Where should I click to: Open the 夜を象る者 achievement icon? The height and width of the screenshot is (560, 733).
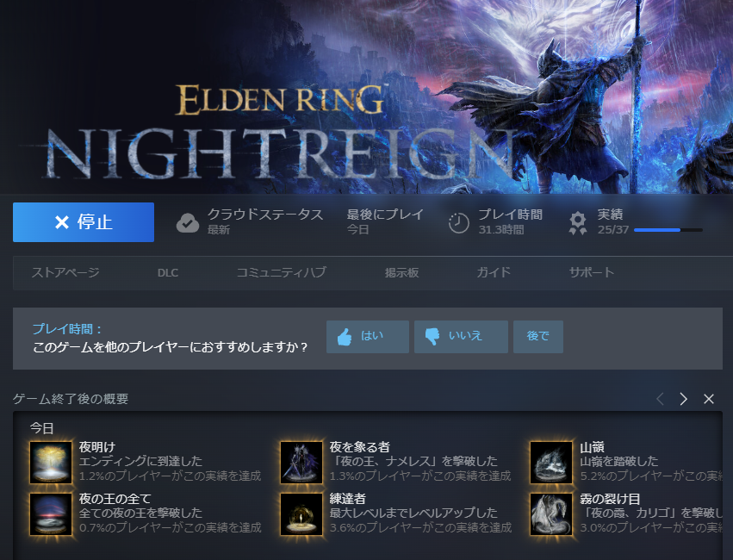(x=301, y=463)
